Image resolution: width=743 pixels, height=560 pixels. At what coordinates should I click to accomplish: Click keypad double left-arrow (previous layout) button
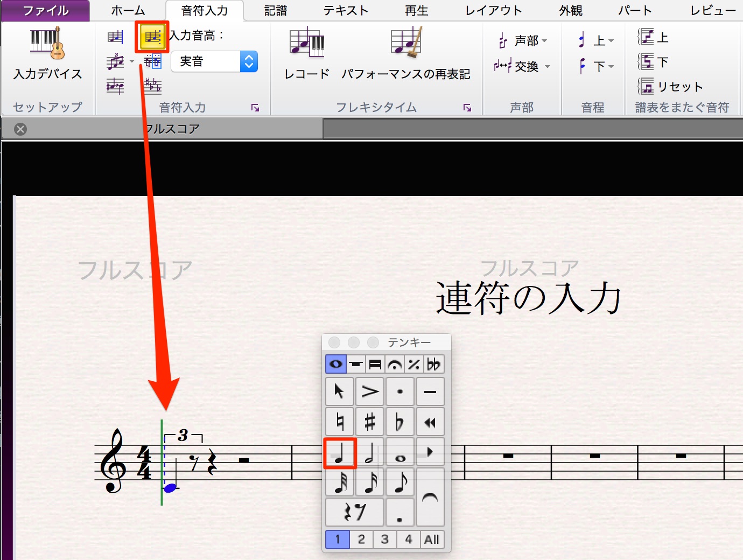[430, 422]
